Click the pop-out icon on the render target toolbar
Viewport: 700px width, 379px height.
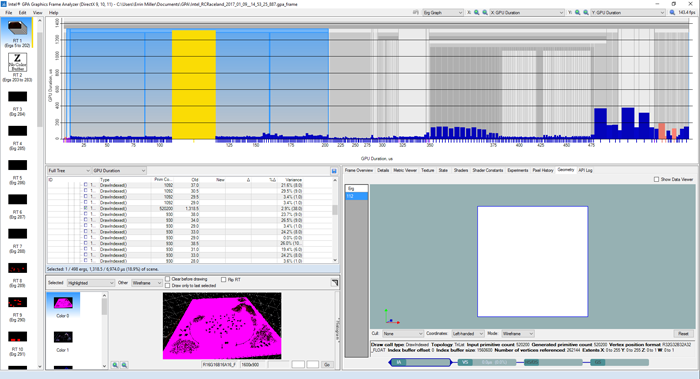pos(334,283)
